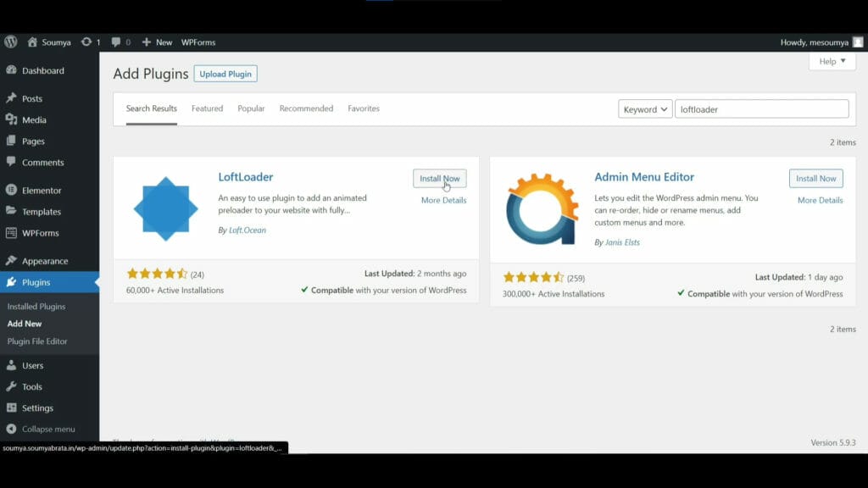Open Installed Plugins submenu item

(36, 306)
